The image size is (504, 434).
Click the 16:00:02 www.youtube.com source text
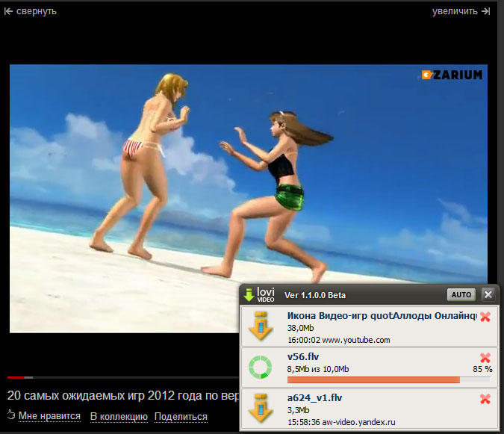[339, 340]
